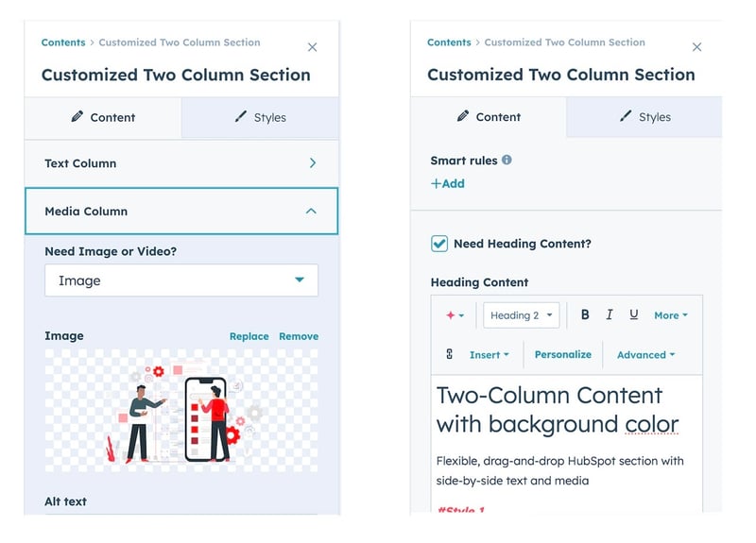Screen dimensions: 756x543
Task: Close the right Customized Two Column panel
Action: point(697,47)
